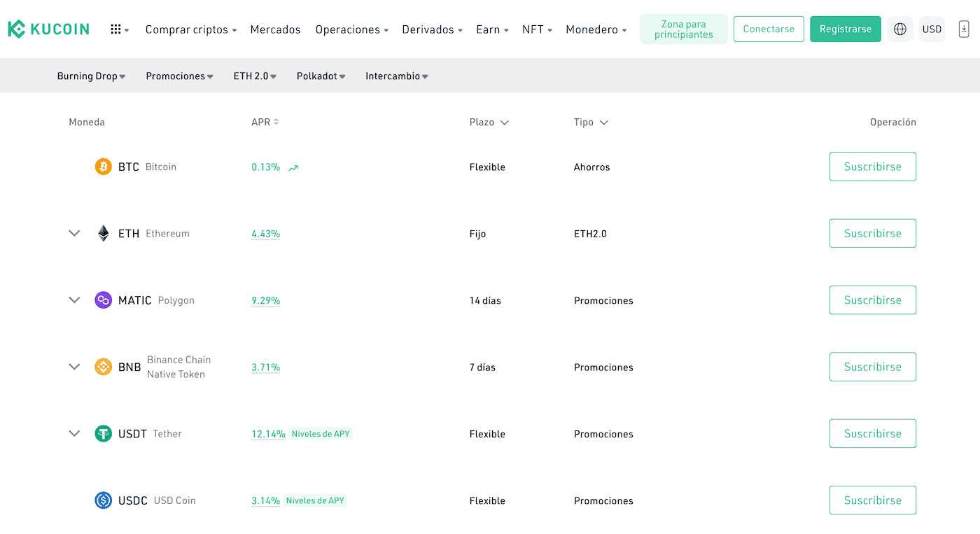
Task: Subscribe to the USDC product
Action: [873, 500]
